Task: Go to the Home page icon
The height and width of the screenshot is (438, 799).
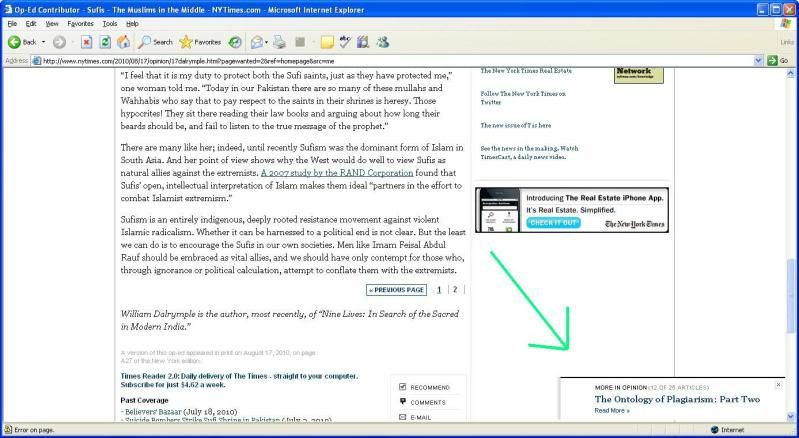Action: [124, 42]
